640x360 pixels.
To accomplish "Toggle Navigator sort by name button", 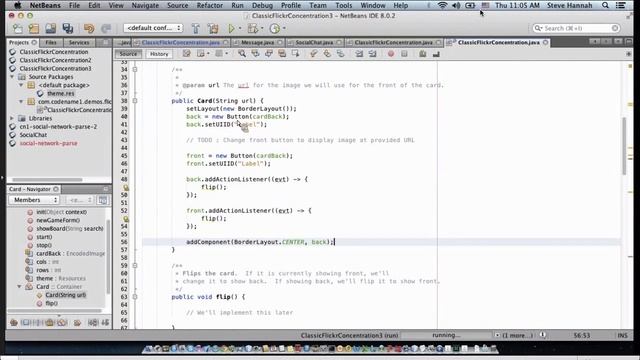I will (93, 322).
